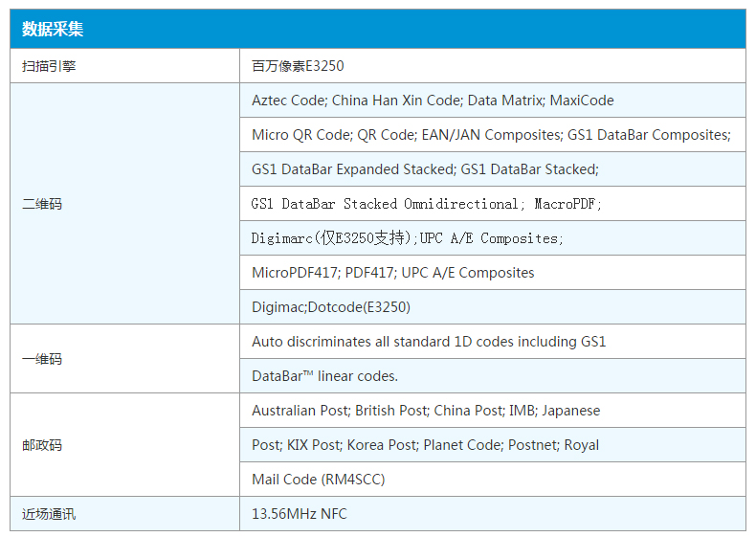Screen dimensions: 756x537
Task: Select the 二维码 category cell
Action: click(x=124, y=204)
